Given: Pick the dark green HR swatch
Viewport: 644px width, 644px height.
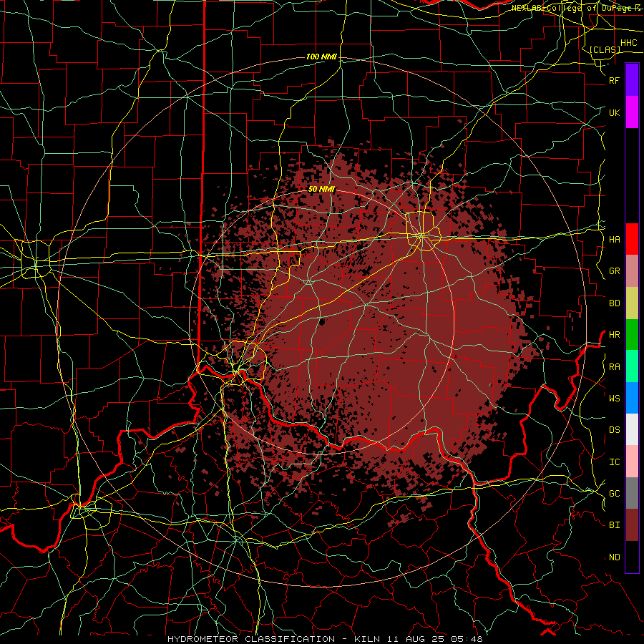Looking at the screenshot, I should tap(632, 335).
